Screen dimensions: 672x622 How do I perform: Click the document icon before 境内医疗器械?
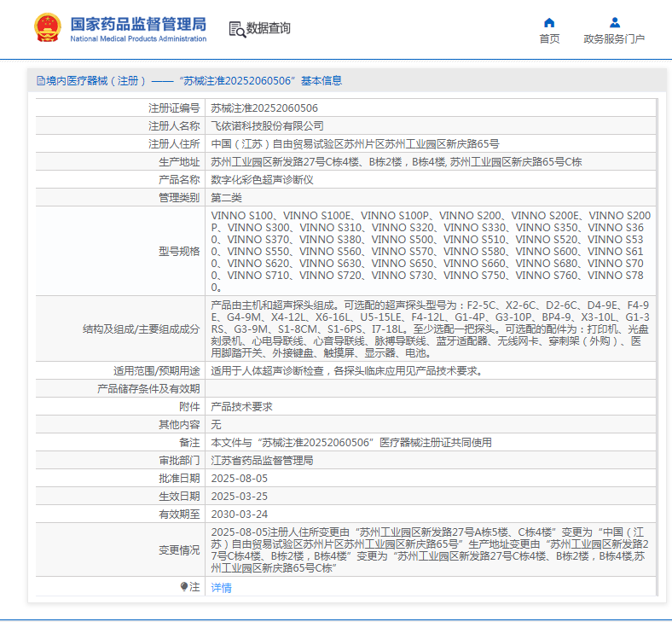tap(40, 81)
